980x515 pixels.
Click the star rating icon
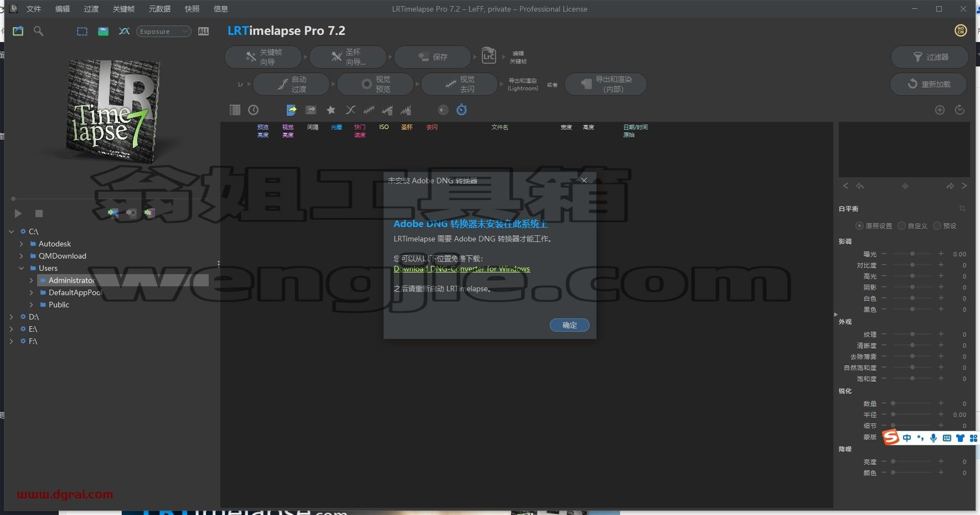331,110
